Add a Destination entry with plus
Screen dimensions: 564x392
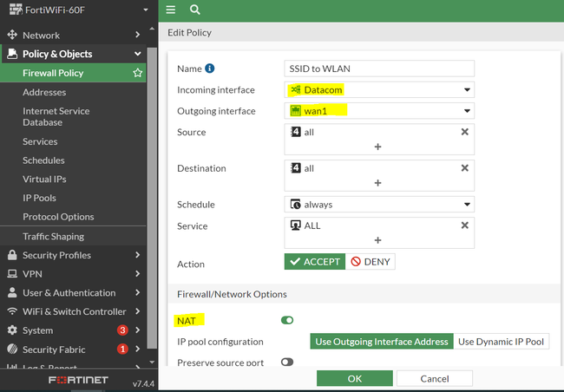(x=377, y=183)
